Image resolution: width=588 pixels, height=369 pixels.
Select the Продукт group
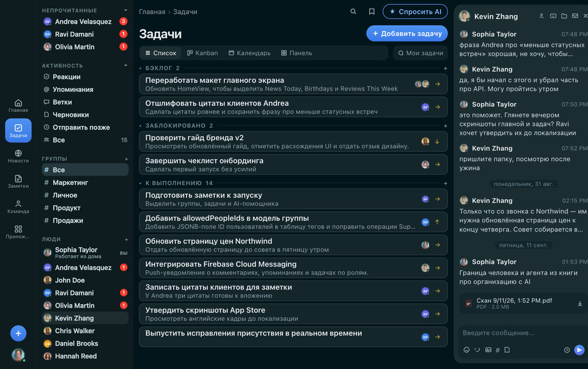(85, 207)
